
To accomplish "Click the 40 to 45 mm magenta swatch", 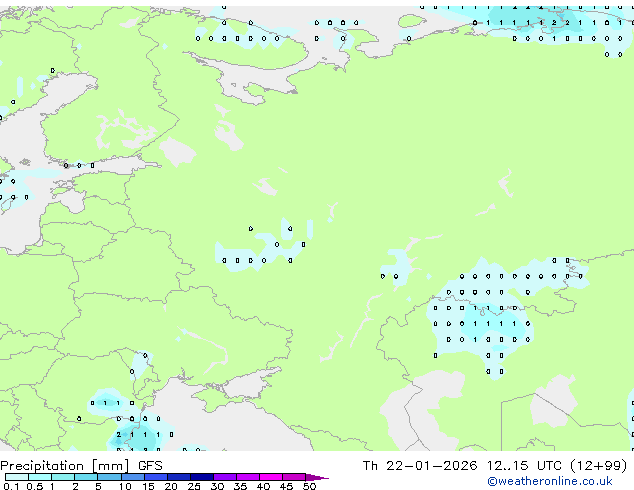I will tap(271, 477).
